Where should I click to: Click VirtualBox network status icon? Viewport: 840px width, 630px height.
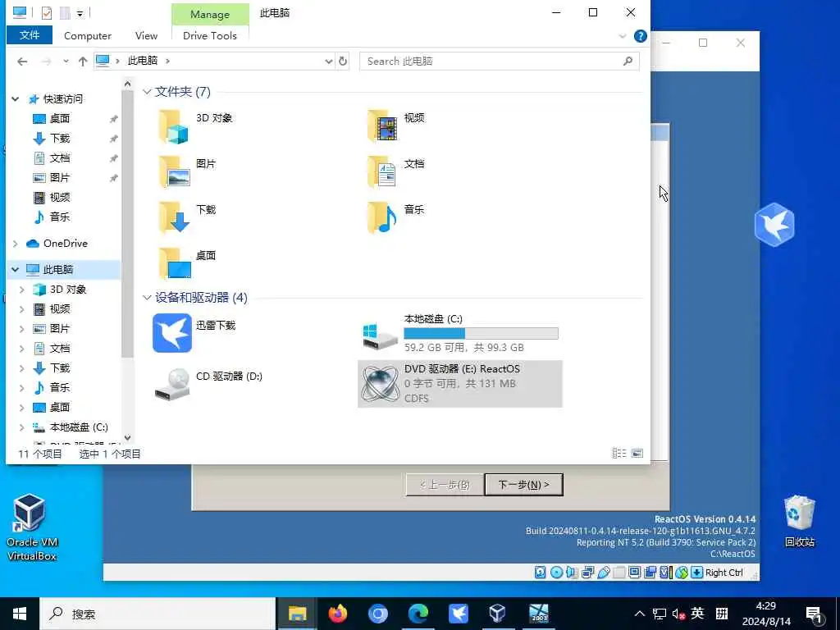pos(587,572)
